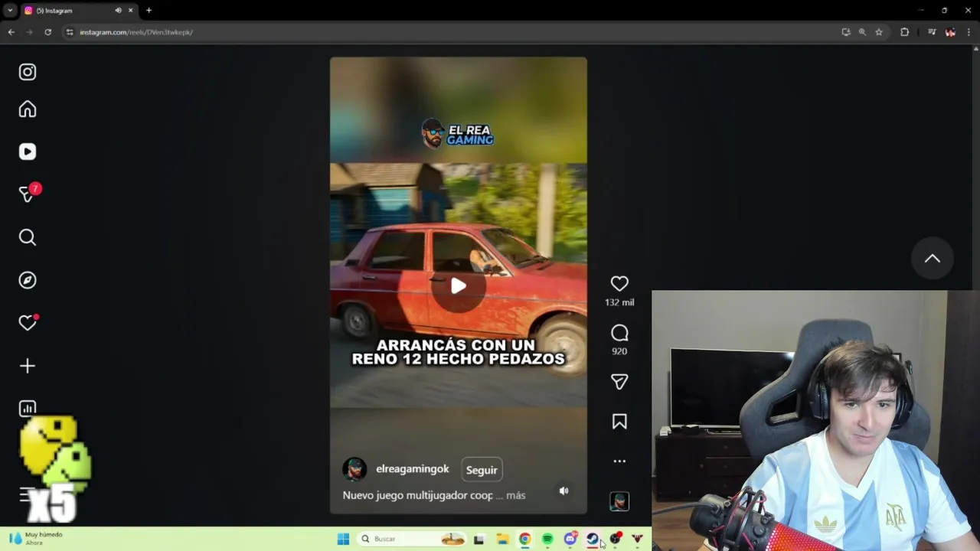Open the reel's comments bubble

pyautogui.click(x=619, y=333)
